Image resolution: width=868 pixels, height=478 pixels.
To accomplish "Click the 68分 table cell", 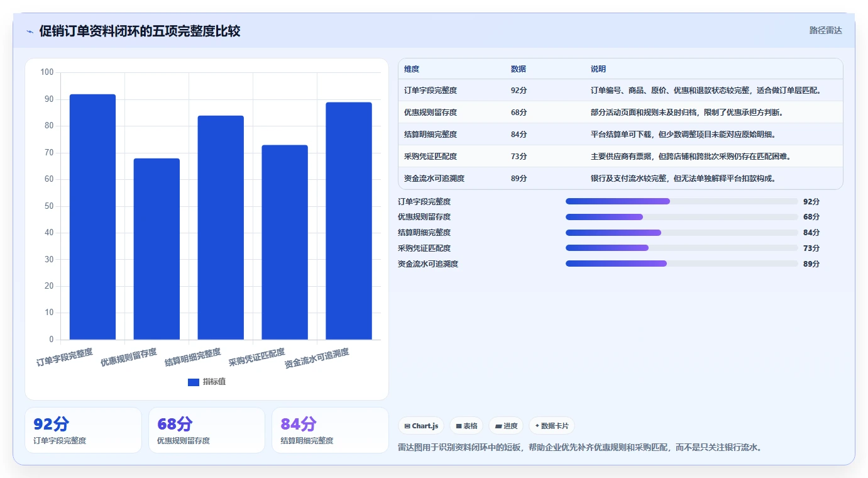I will pyautogui.click(x=519, y=113).
